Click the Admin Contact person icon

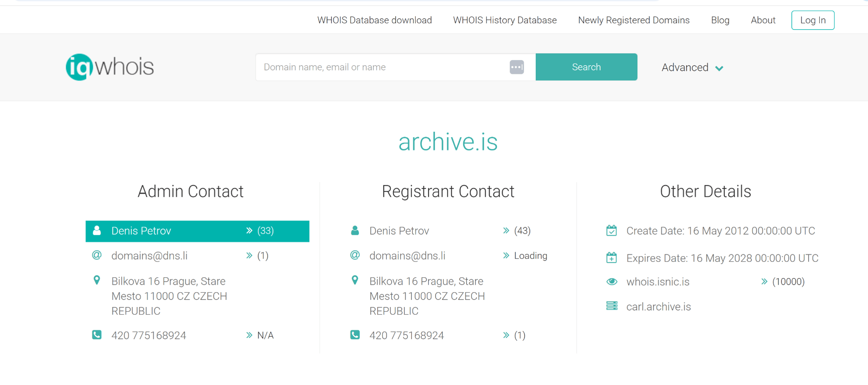click(97, 231)
